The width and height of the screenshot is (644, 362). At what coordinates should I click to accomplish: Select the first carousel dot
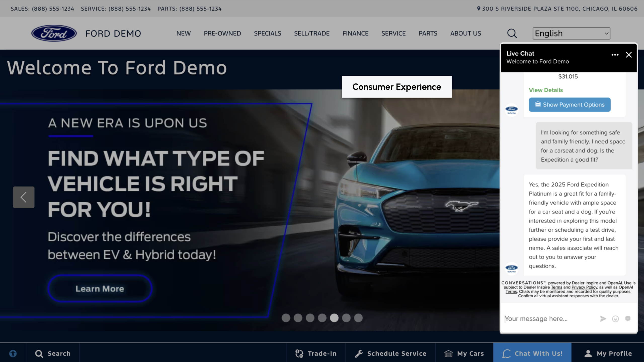(x=286, y=318)
